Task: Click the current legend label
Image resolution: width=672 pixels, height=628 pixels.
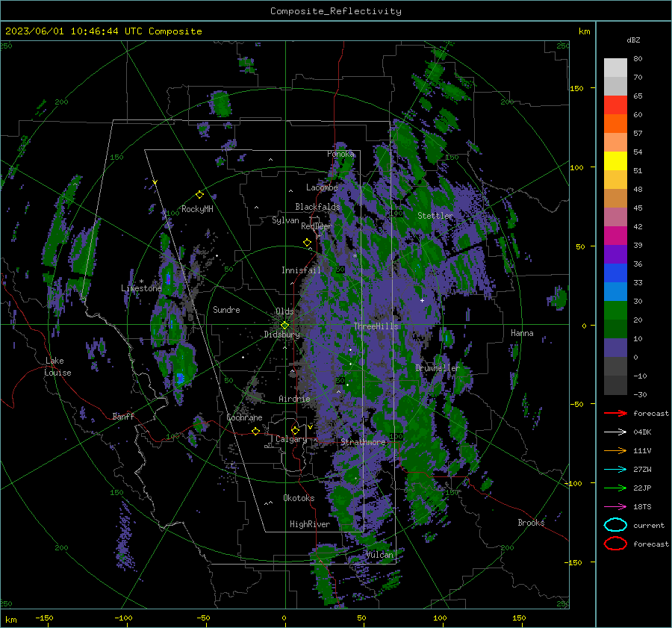Action: [x=648, y=526]
